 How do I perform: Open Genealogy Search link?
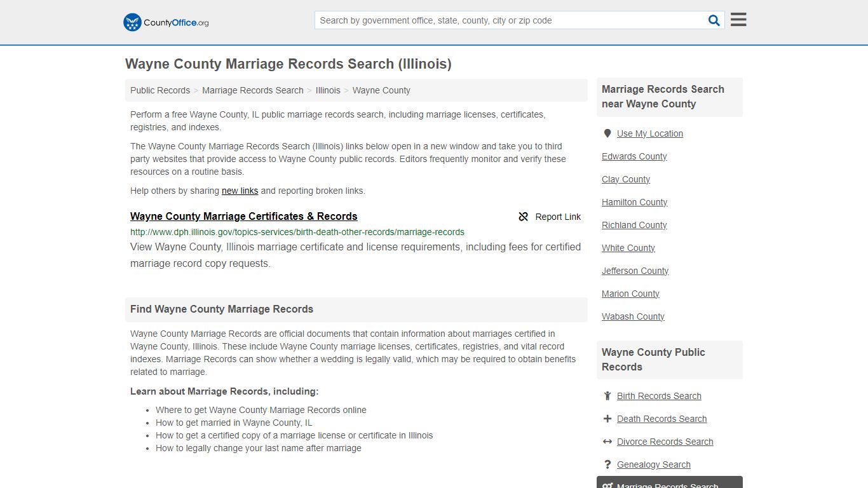click(x=654, y=464)
